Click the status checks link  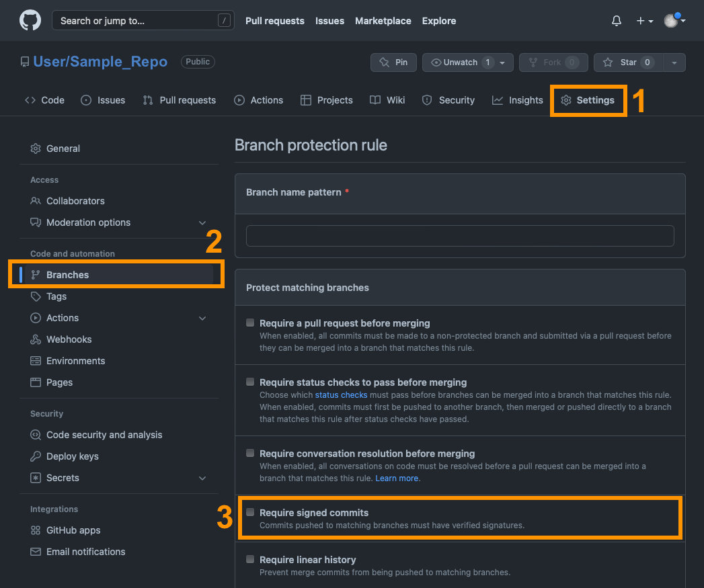coord(341,395)
